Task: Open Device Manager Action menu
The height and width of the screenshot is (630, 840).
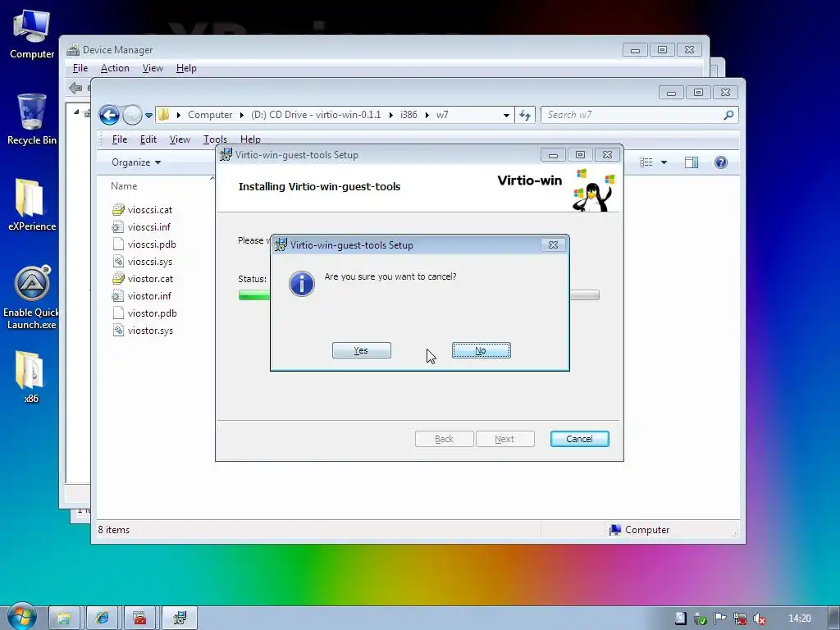Action: tap(115, 68)
